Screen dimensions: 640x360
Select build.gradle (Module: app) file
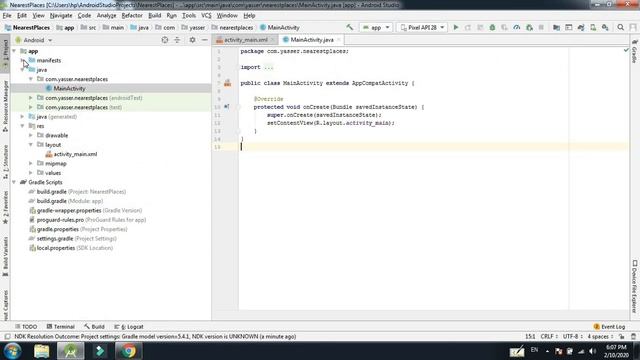69,201
